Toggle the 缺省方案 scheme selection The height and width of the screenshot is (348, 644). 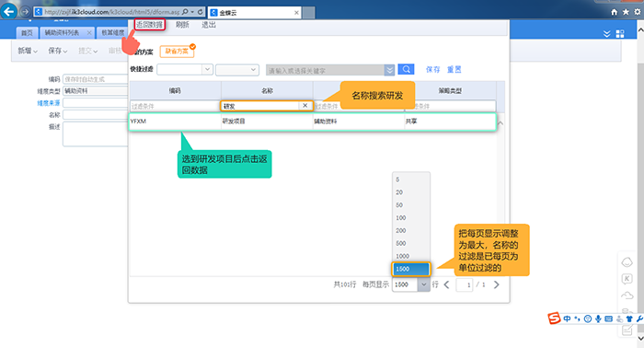(x=177, y=52)
